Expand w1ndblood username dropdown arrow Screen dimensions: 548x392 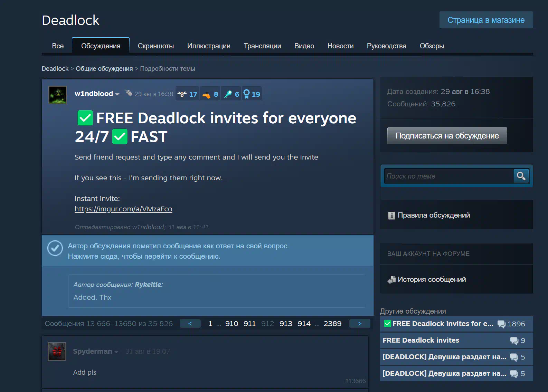(117, 94)
